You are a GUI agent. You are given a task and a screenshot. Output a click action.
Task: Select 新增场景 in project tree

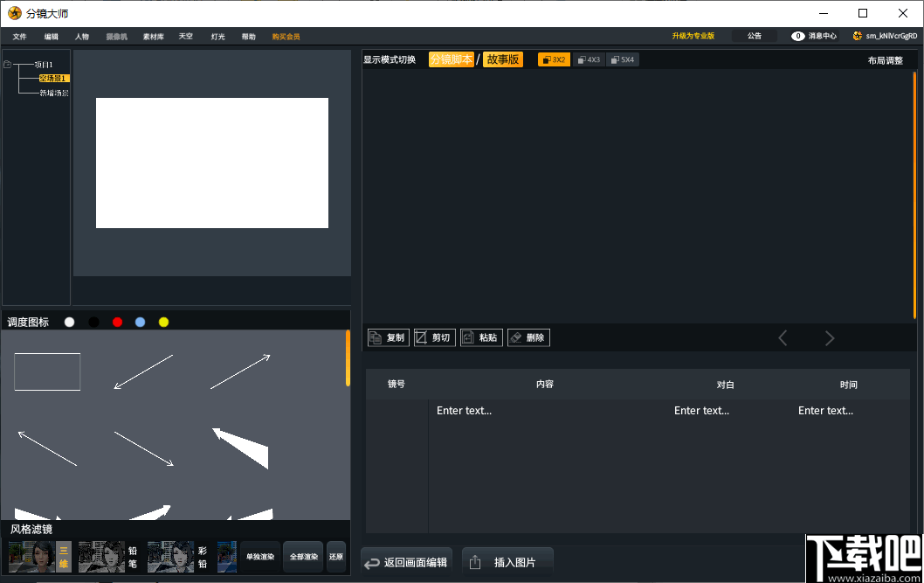point(53,93)
